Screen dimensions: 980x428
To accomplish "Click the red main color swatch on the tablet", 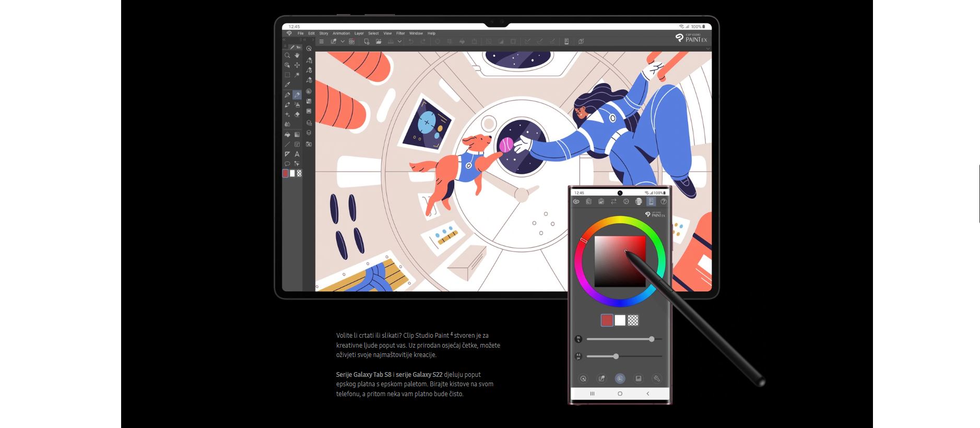I will coord(286,173).
